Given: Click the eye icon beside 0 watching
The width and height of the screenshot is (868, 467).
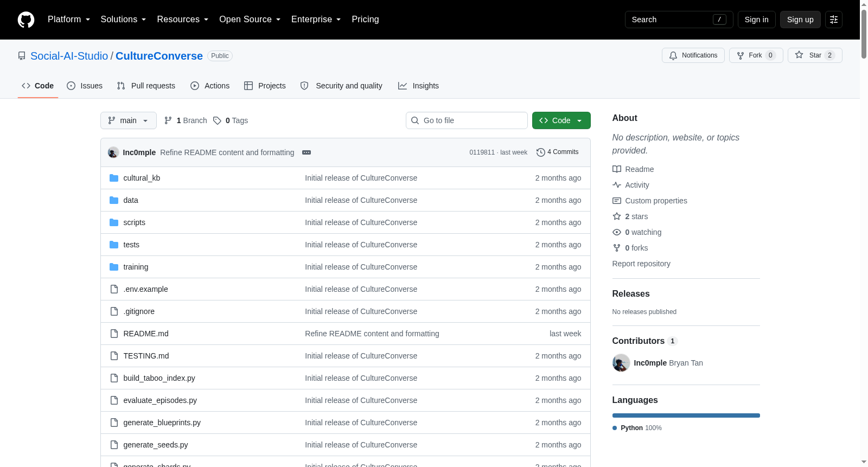Looking at the screenshot, I should (617, 232).
